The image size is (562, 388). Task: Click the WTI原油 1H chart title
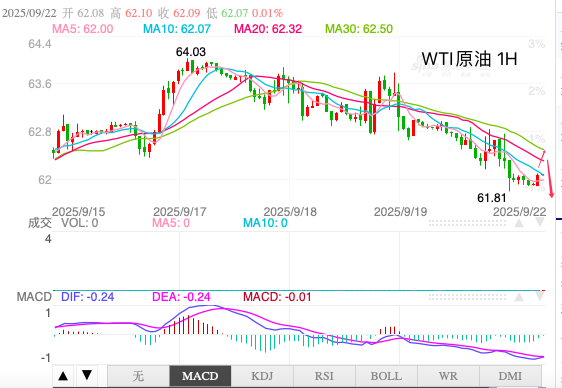click(x=470, y=59)
